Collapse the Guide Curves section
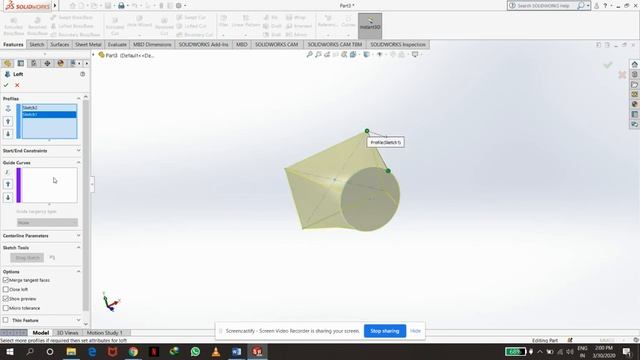The height and width of the screenshot is (360, 640). pos(78,162)
